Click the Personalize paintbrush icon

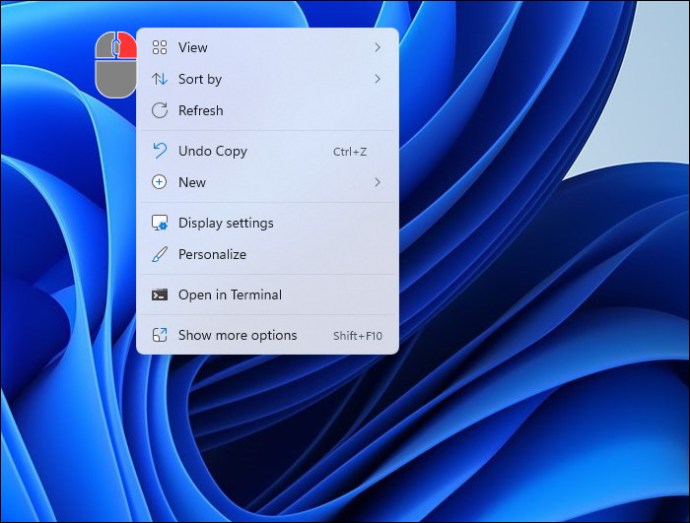(x=159, y=254)
